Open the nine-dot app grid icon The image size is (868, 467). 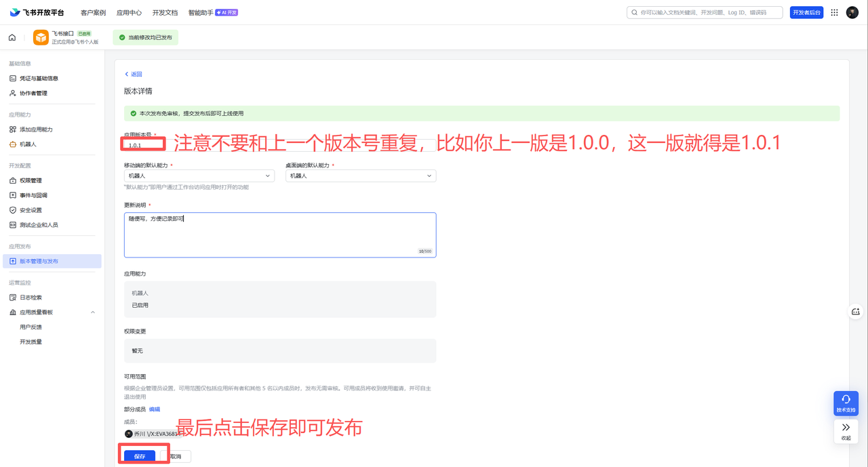click(x=834, y=12)
